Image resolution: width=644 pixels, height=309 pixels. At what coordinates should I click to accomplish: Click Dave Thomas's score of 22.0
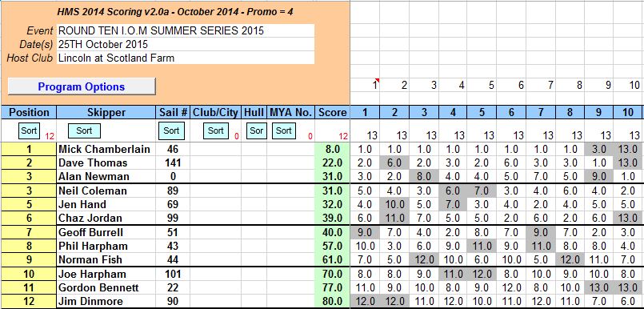[332, 163]
